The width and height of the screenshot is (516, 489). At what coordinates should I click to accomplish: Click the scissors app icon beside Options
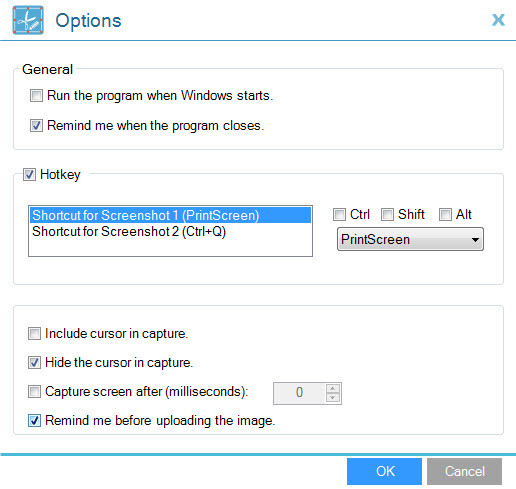click(x=28, y=20)
